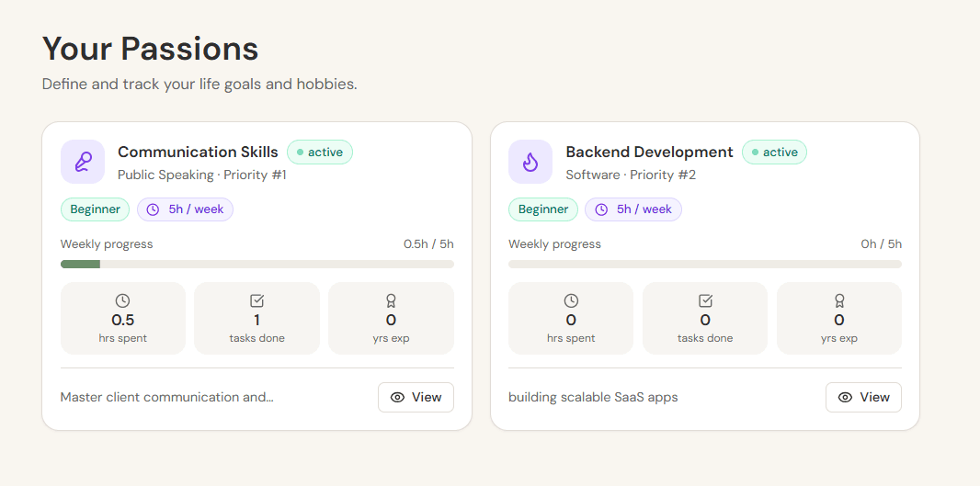
Task: Click ribbon icon above Communication Skills yrs exp
Action: coord(392,301)
